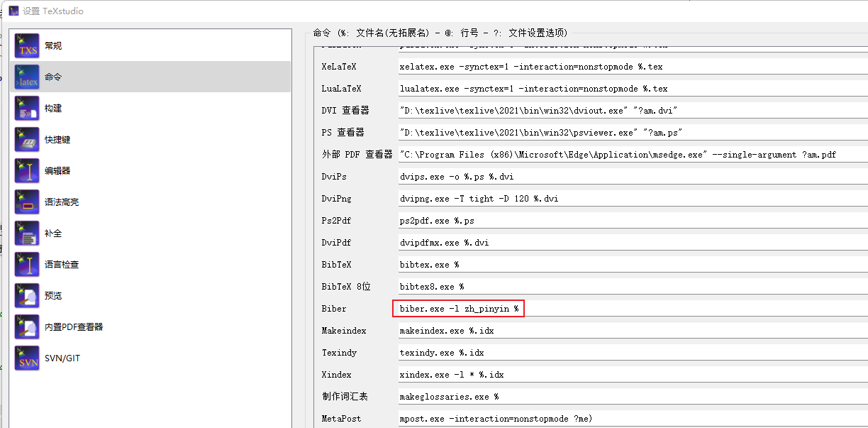
Task: Select the SVN/GIT settings page
Action: [x=150, y=358]
